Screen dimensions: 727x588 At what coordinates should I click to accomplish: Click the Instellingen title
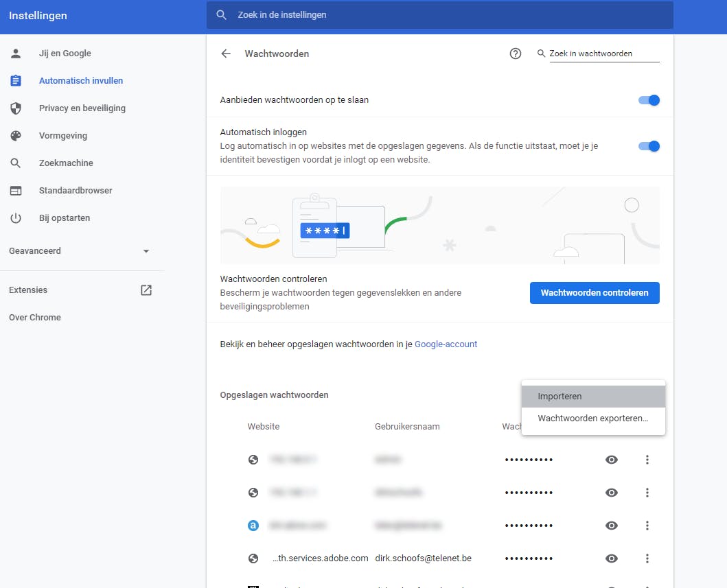[38, 16]
